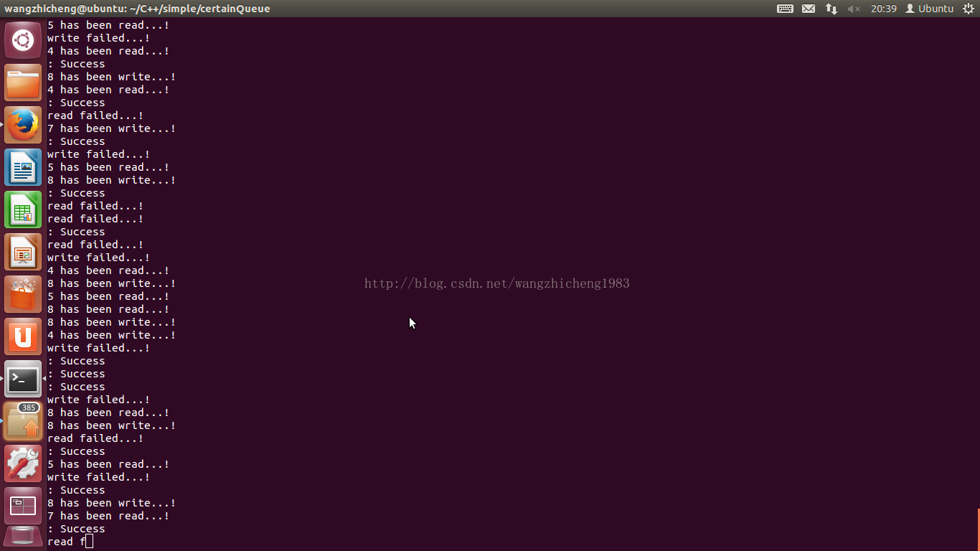Open LibreOffice Writer from the launcher
The image size is (980, 551).
[23, 167]
